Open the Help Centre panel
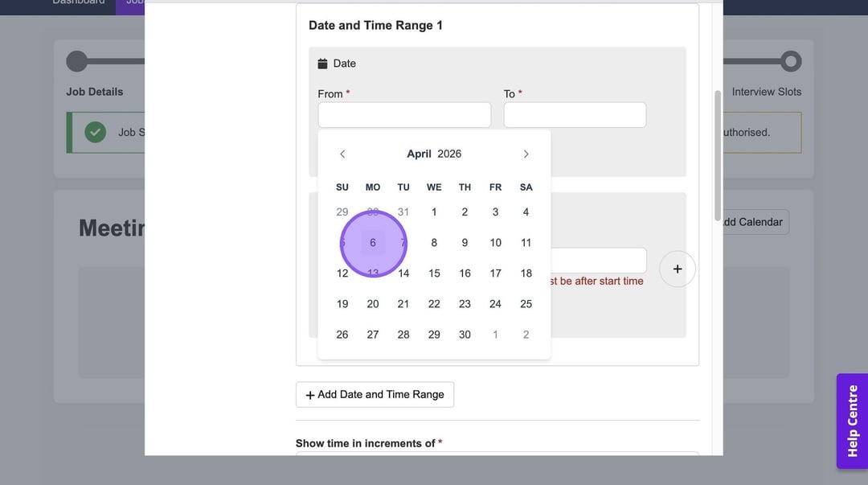The image size is (868, 485). 852,421
